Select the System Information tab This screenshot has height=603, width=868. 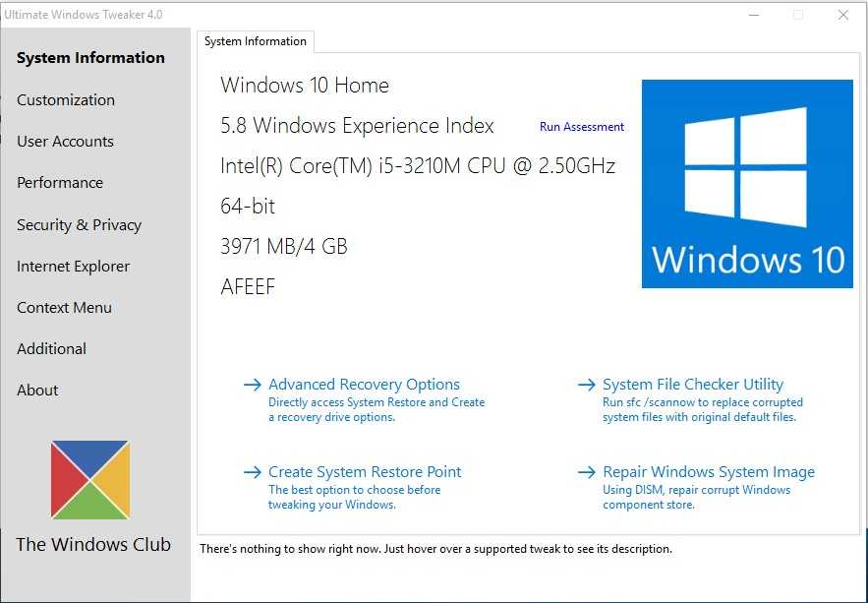tap(256, 41)
